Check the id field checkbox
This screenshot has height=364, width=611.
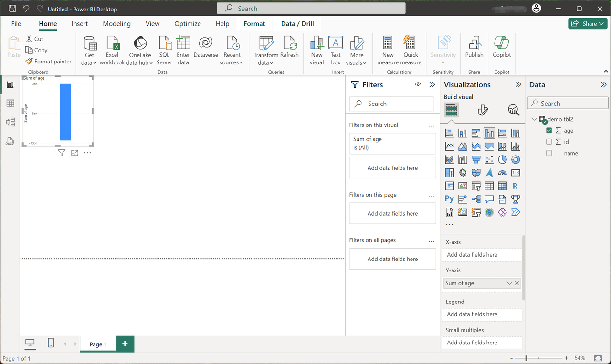coord(549,142)
